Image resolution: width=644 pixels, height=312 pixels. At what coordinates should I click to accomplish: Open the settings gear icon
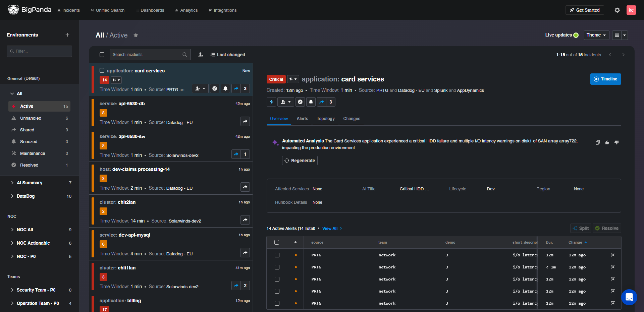coord(617,10)
